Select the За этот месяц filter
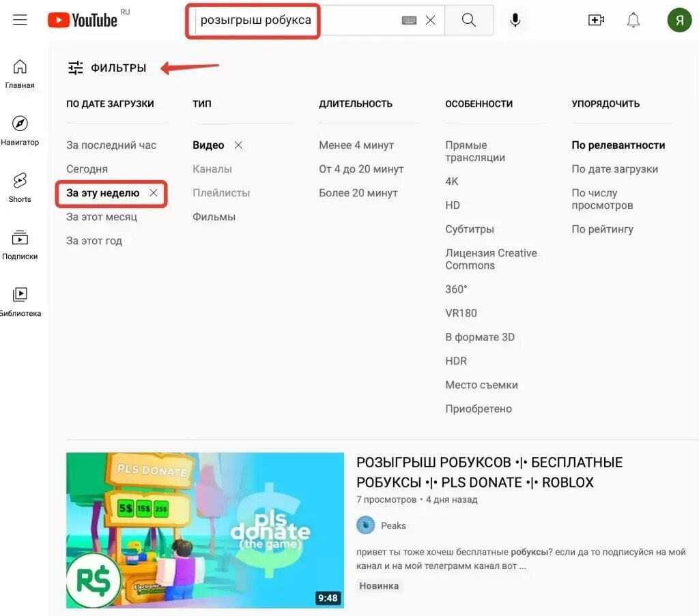Viewport: 699px width, 616px height. click(x=102, y=217)
